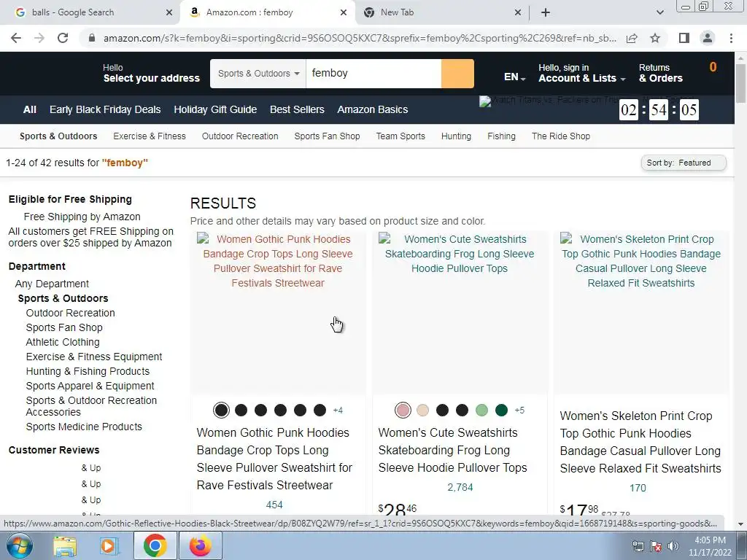Open the All menu
Screen dimensions: 747x560
point(29,109)
